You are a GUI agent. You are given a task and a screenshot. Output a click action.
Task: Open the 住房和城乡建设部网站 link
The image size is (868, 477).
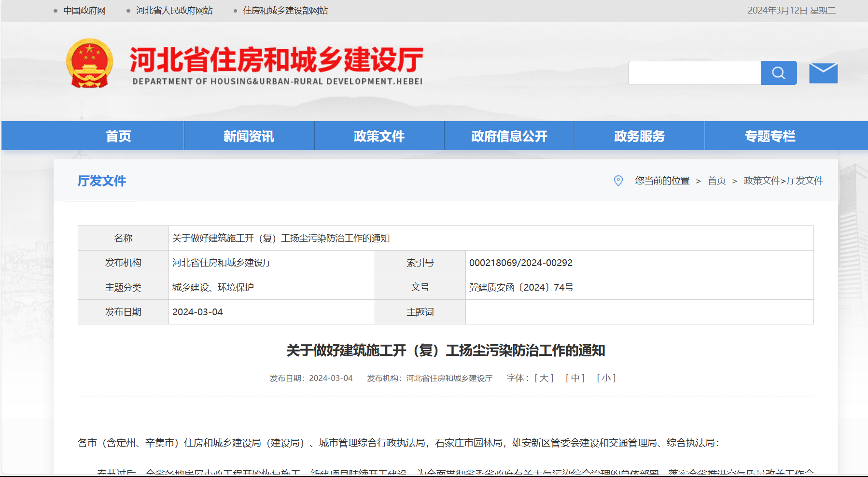(285, 11)
